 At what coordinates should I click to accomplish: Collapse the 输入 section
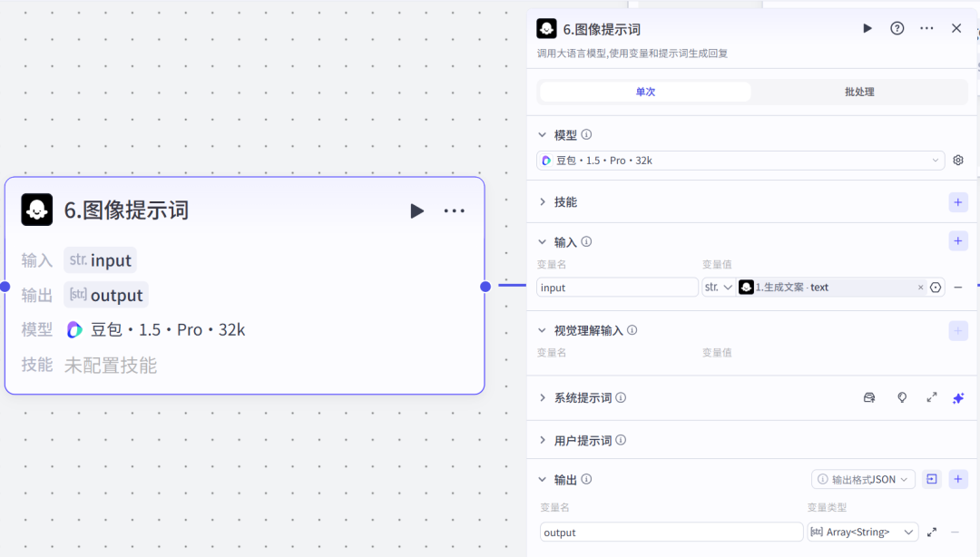point(543,242)
